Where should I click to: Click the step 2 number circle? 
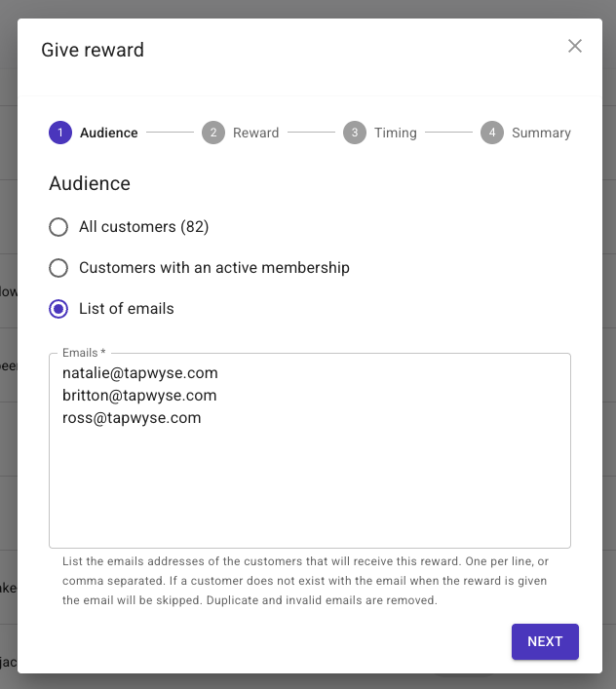click(213, 133)
